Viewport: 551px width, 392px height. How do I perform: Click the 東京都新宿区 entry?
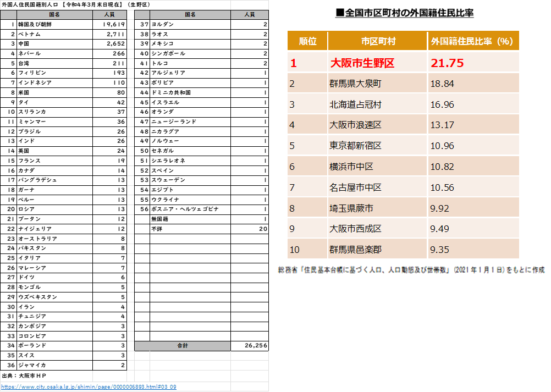[x=355, y=146]
